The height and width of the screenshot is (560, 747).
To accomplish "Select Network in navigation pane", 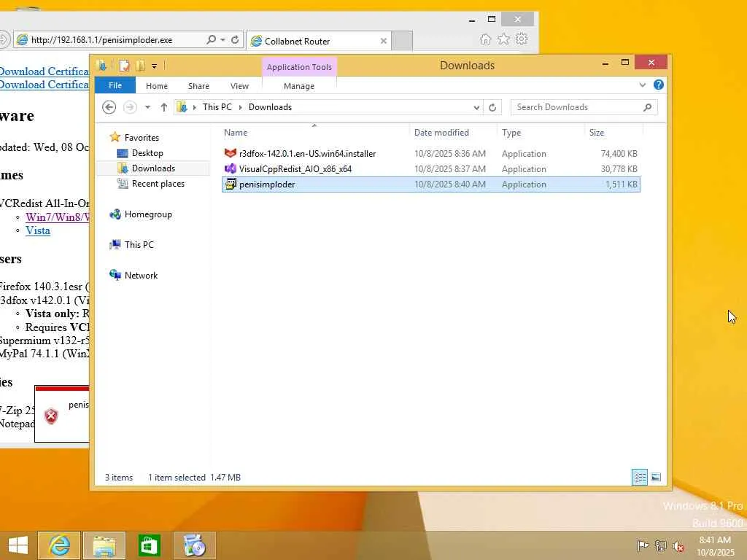I will coord(141,275).
